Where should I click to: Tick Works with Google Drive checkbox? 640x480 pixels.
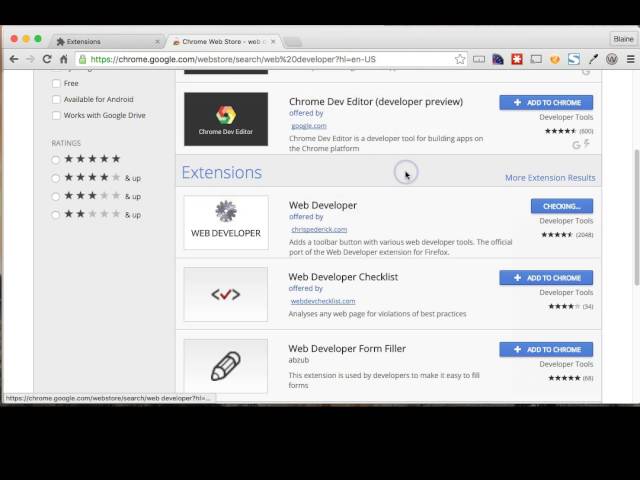(56, 116)
